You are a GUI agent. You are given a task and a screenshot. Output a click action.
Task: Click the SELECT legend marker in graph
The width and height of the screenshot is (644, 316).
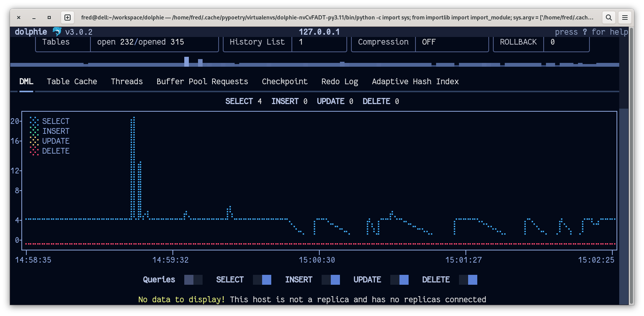point(34,121)
